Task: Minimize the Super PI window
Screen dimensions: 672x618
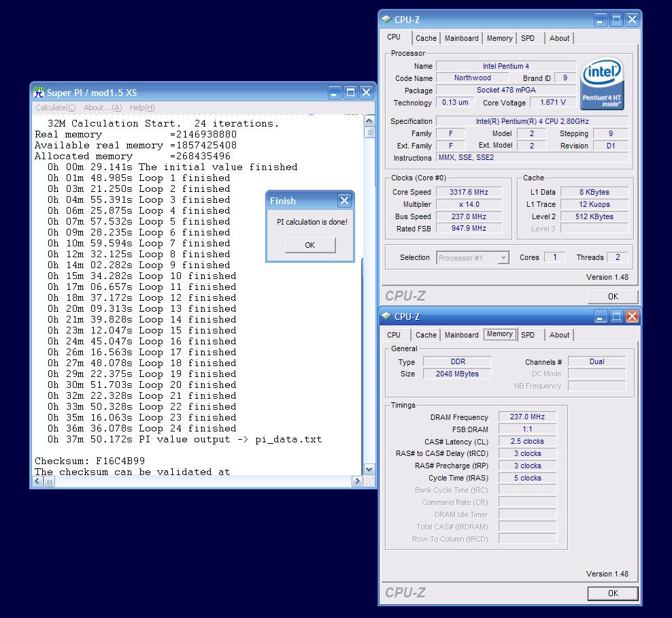Action: click(335, 92)
